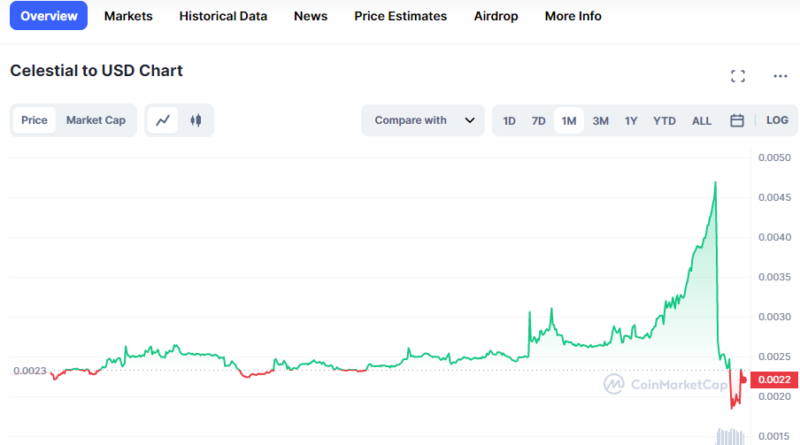This screenshot has height=445, width=800.
Task: Open the calendar date range picker
Action: [x=737, y=120]
